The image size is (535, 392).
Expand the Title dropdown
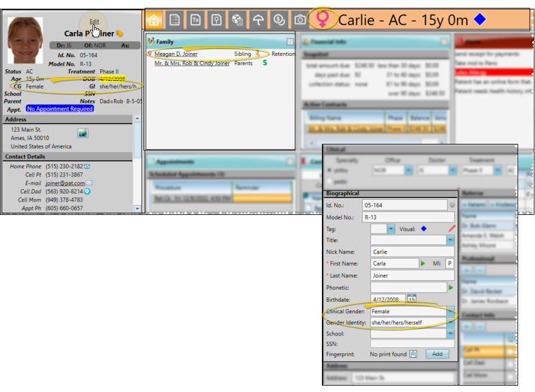point(450,240)
